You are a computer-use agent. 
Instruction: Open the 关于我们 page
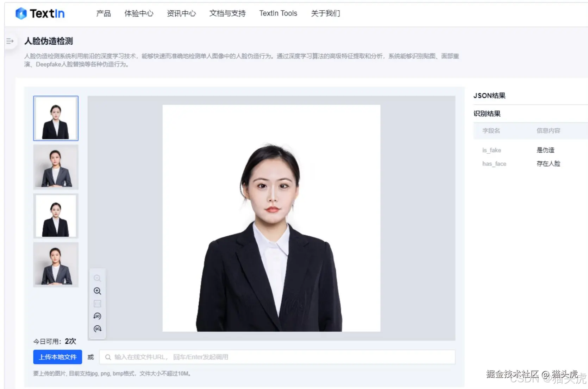coord(325,13)
